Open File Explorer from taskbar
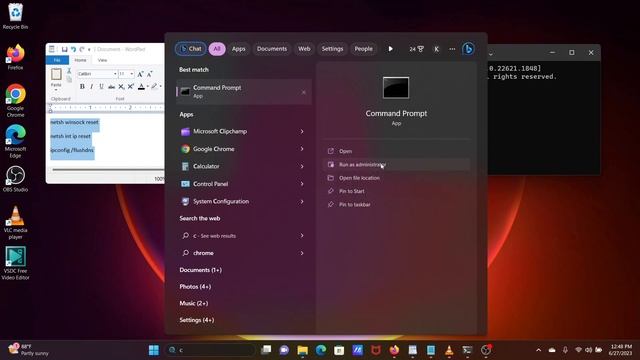The height and width of the screenshot is (360, 640). click(302, 350)
